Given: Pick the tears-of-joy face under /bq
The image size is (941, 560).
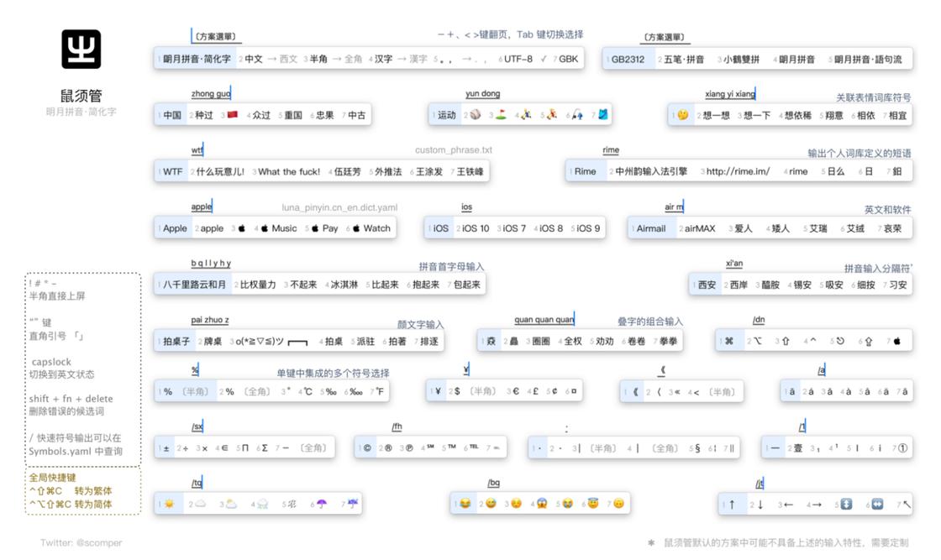Looking at the screenshot, I should (x=465, y=503).
